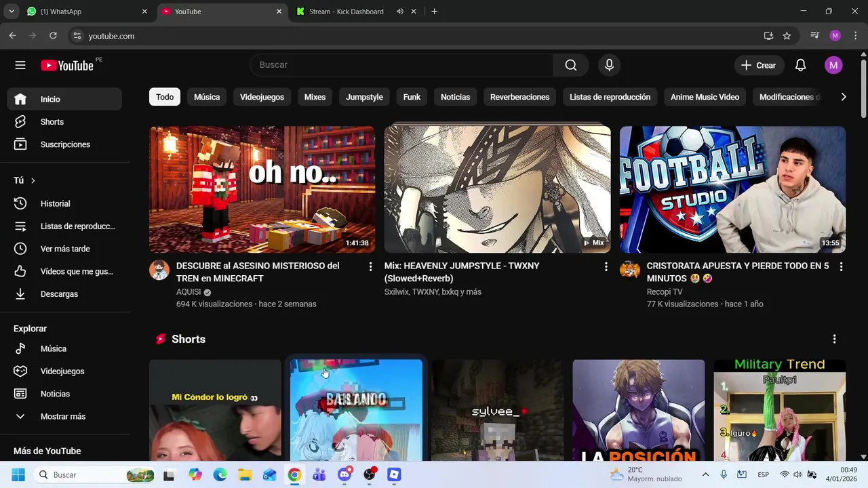Click the search magnifier button
Screen dimensions: 868x488
(x=571, y=65)
